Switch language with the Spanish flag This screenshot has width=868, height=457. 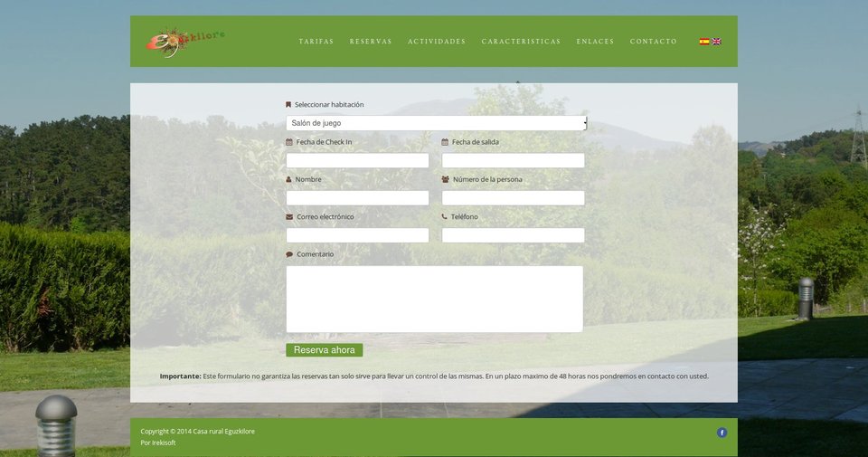704,42
